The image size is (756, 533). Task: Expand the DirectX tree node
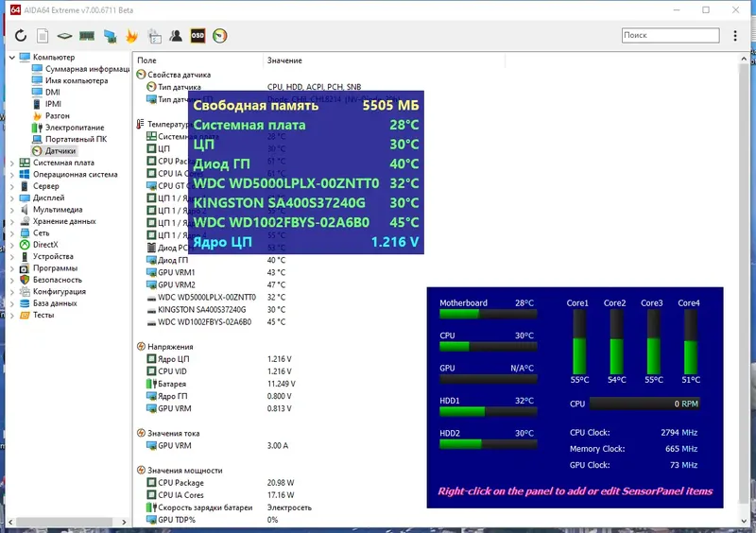point(12,245)
